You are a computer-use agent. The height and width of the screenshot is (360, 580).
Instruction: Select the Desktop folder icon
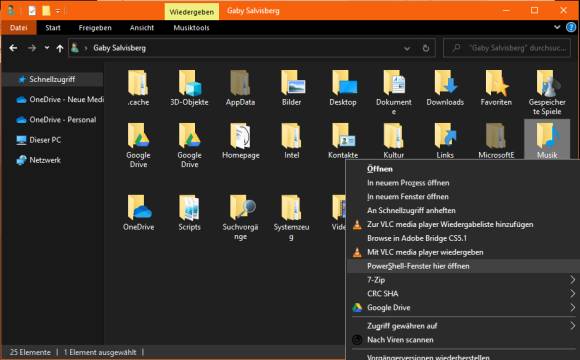[x=344, y=83]
